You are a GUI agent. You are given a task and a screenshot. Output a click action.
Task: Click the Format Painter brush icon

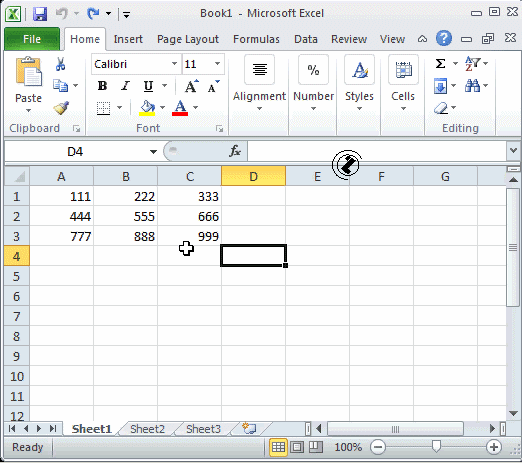point(61,108)
